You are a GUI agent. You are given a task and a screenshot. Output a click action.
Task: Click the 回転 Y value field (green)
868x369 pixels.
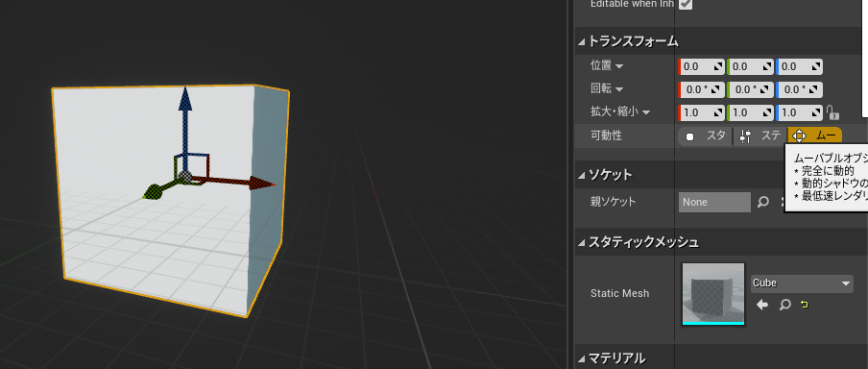(x=750, y=89)
